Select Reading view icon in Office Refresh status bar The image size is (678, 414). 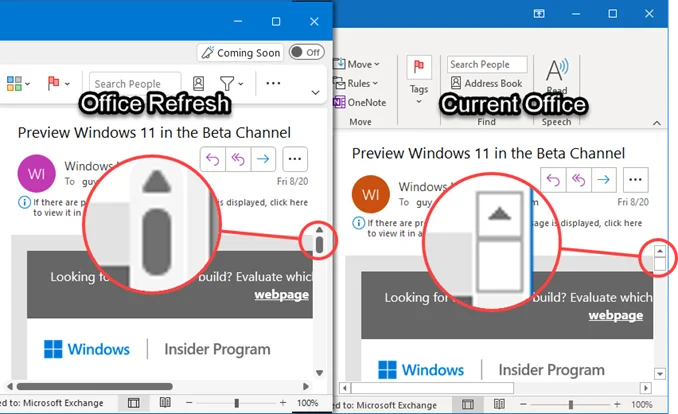point(165,403)
